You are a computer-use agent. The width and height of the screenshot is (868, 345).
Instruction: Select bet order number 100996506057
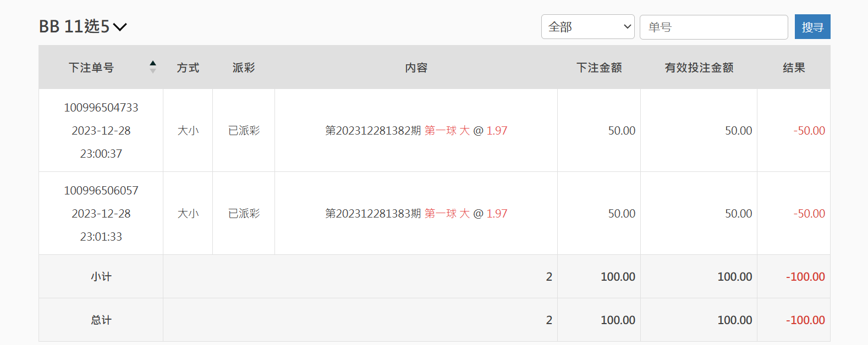pos(101,191)
